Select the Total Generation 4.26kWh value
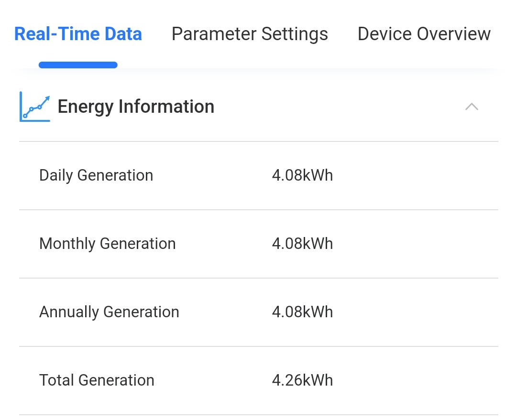516x420 pixels. pyautogui.click(x=302, y=380)
